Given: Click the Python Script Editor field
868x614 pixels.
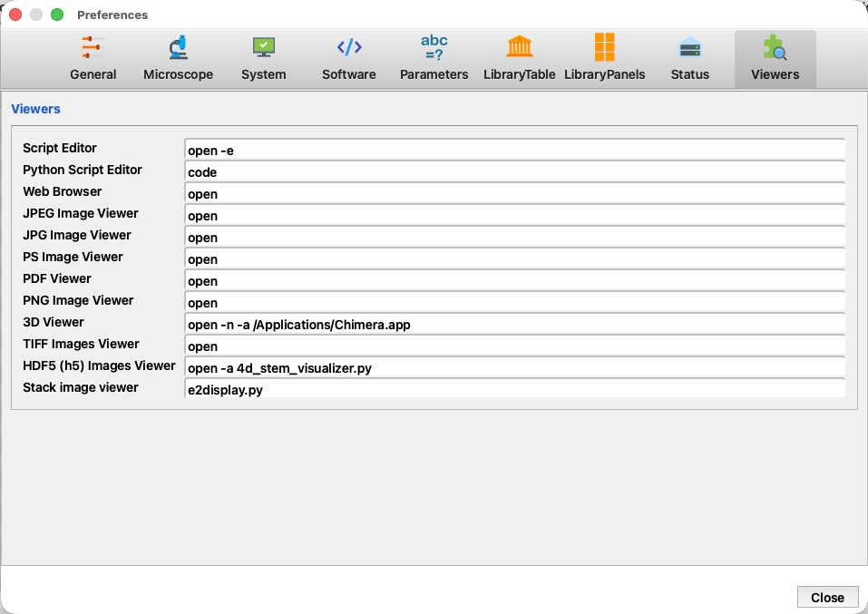Looking at the screenshot, I should pyautogui.click(x=514, y=171).
